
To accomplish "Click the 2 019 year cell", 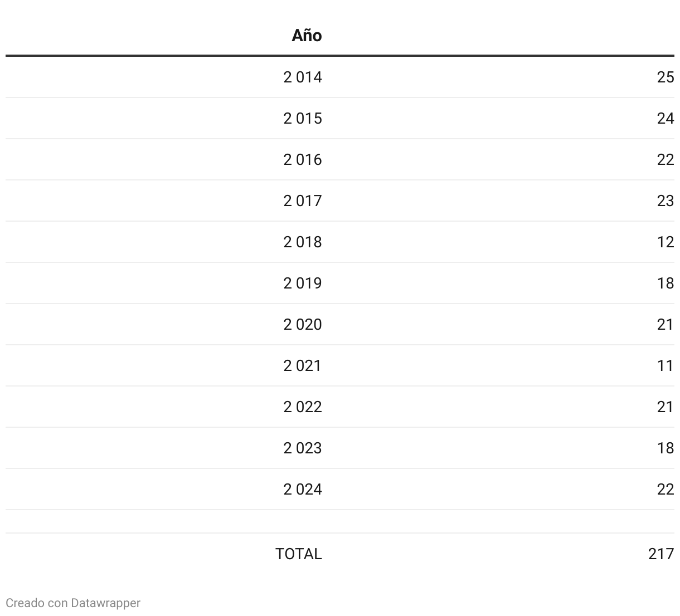I will [302, 283].
